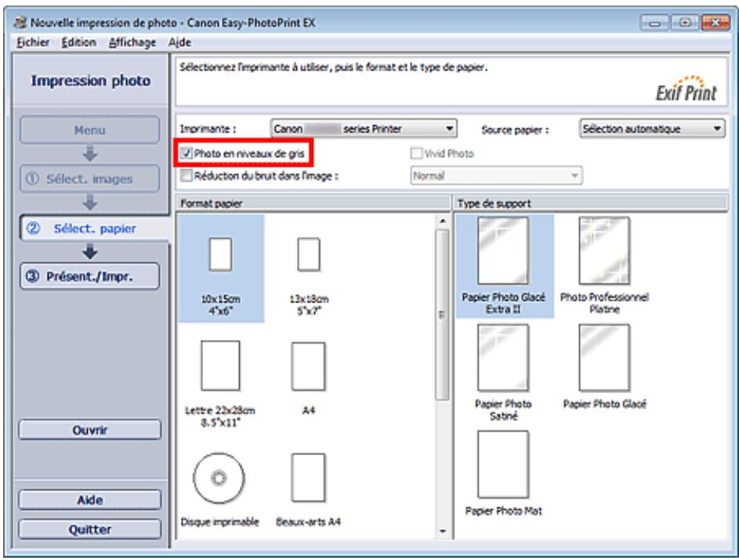Select the 10x15cm 4"x6" paper size icon
The height and width of the screenshot is (560, 739).
(220, 255)
